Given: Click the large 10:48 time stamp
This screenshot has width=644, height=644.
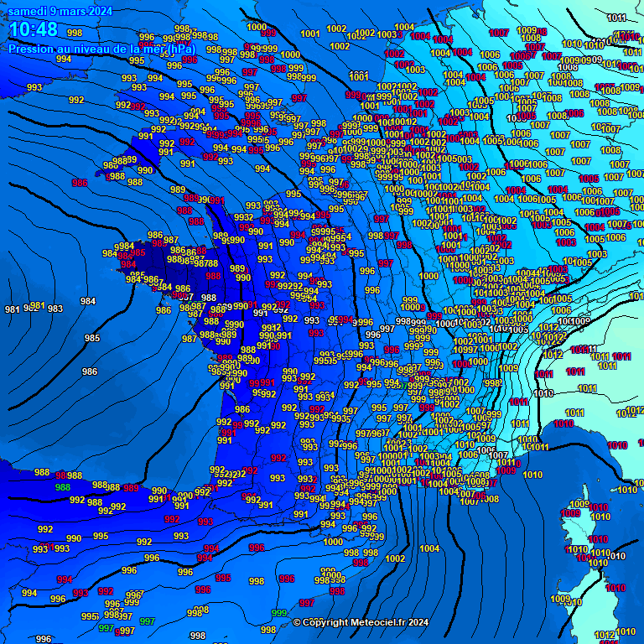Looking at the screenshot, I should (34, 30).
